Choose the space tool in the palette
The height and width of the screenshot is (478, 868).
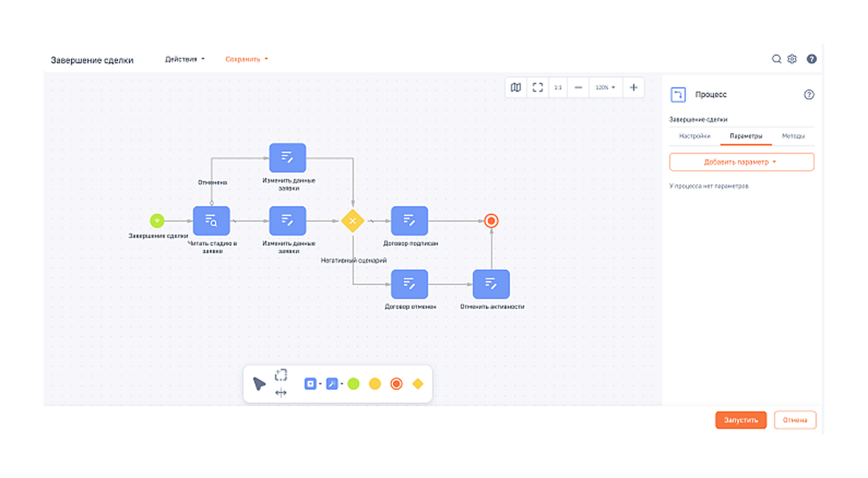pos(281,392)
